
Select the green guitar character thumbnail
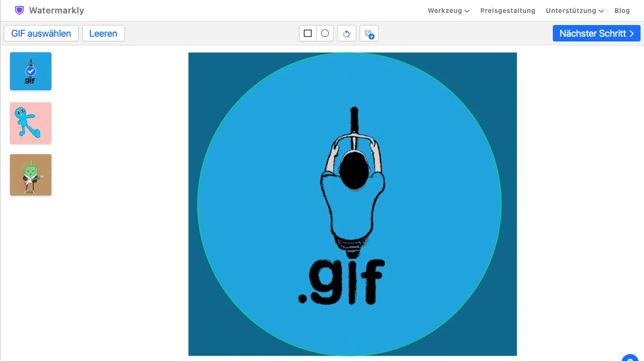(30, 175)
